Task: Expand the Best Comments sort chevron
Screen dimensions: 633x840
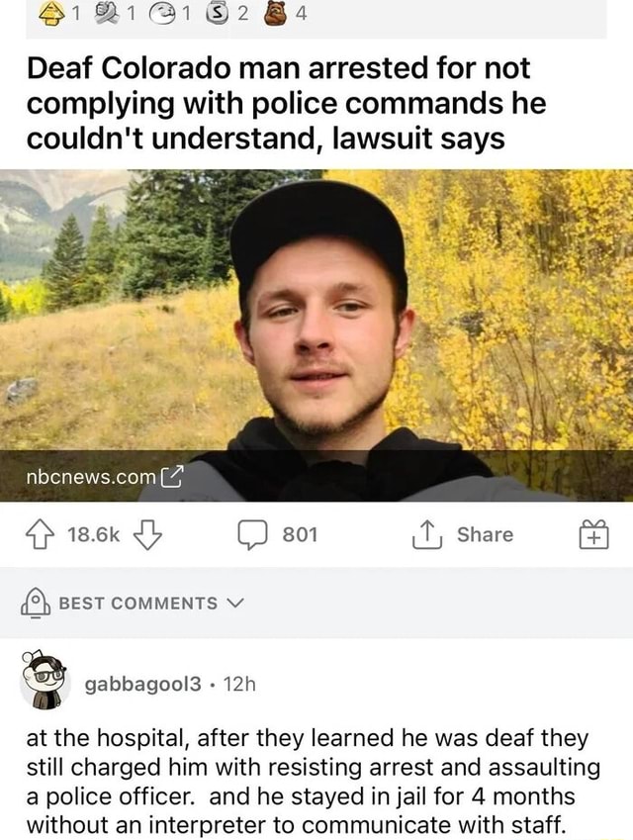Action: click(235, 603)
